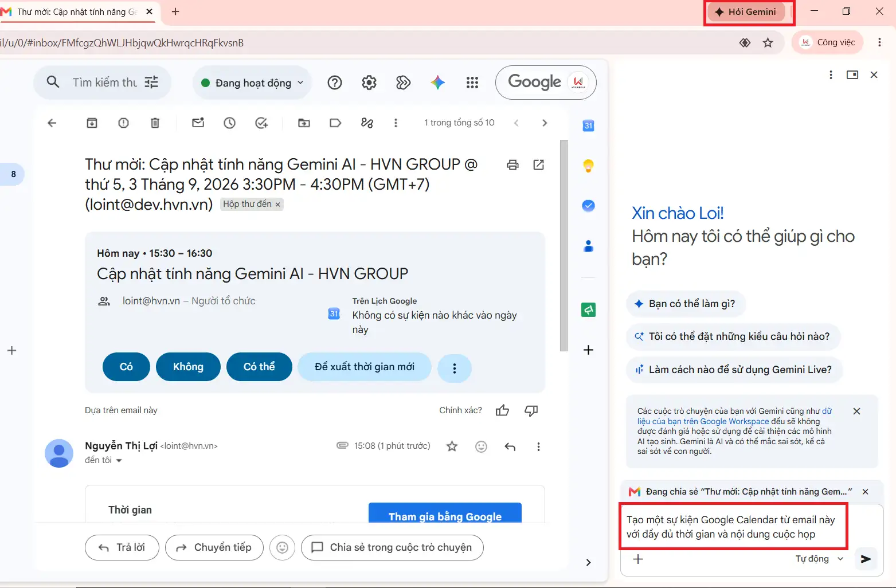Open more actions in email toolbar
The image size is (896, 588).
click(x=396, y=123)
